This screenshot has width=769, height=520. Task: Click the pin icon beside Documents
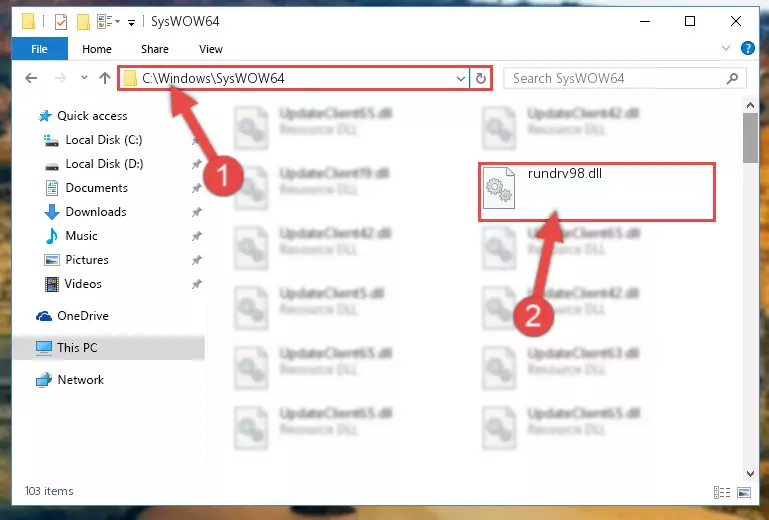pyautogui.click(x=196, y=188)
